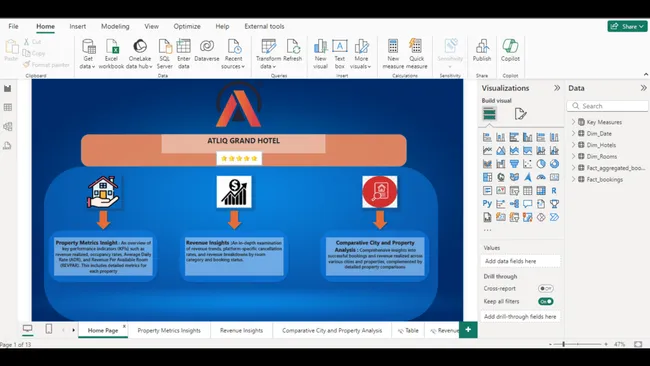Image resolution: width=650 pixels, height=366 pixels.
Task: Go to Property Metrics Insights page tab
Action: click(x=169, y=330)
